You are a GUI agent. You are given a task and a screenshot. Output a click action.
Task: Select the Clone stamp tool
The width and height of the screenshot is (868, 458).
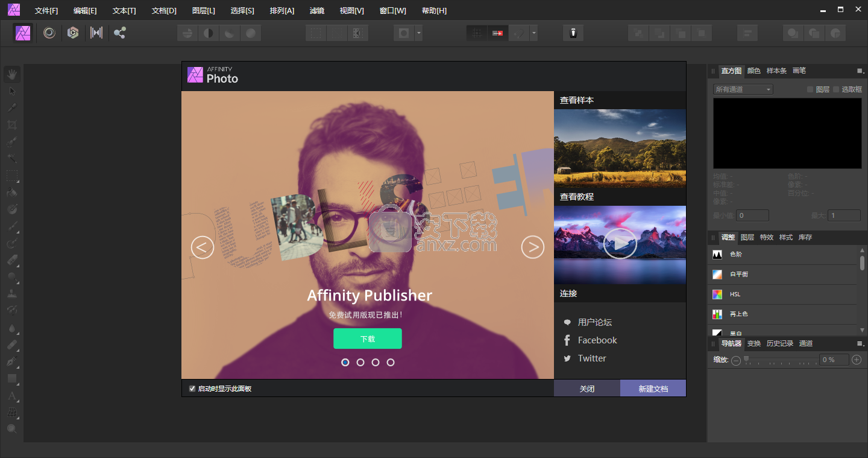coord(12,294)
